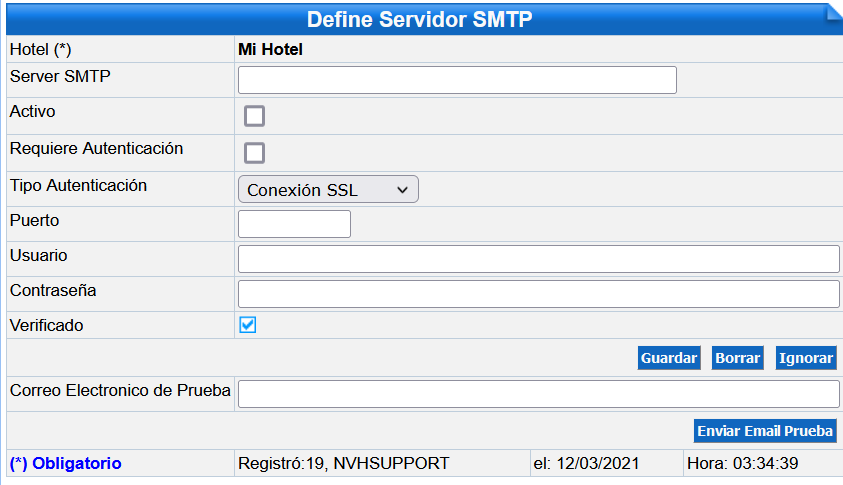Click into the Puerto field
This screenshot has width=843, height=485.
click(294, 224)
